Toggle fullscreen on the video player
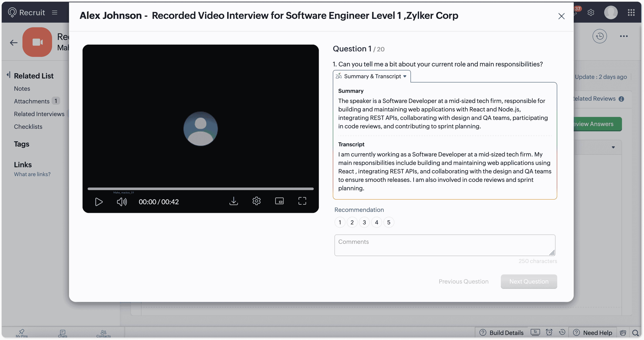 tap(302, 201)
